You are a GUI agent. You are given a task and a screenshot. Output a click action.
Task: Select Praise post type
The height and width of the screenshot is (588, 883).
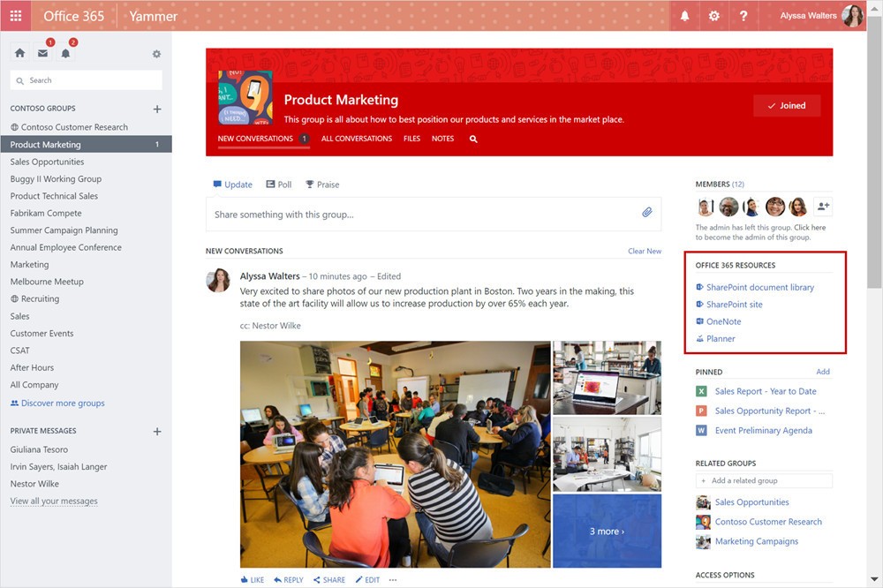click(322, 185)
